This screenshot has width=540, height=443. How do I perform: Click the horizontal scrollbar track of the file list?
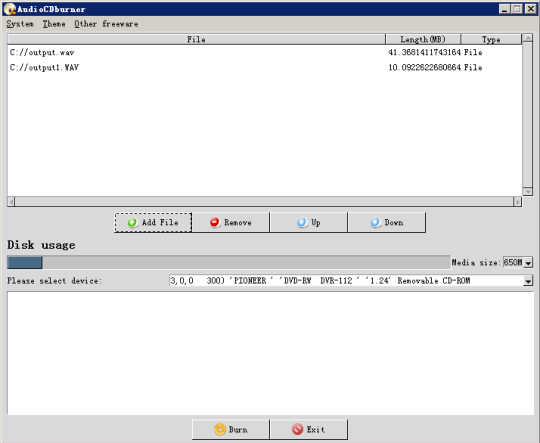click(264, 202)
